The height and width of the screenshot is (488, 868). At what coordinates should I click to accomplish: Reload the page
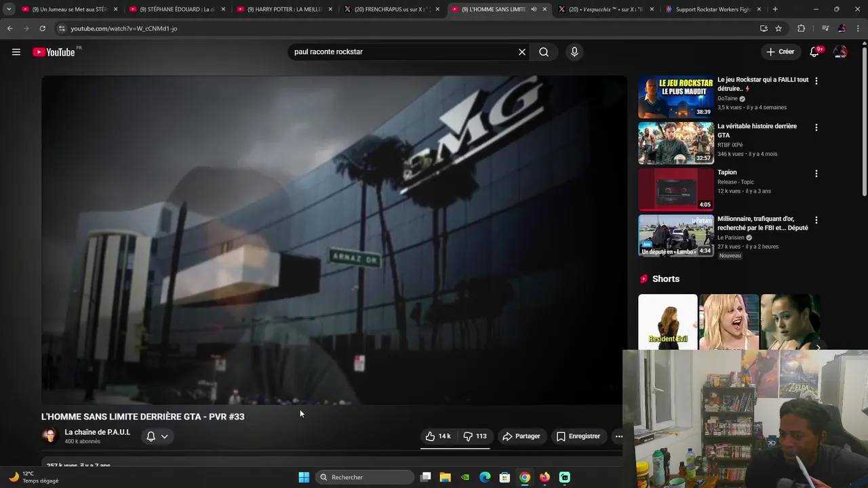[42, 28]
